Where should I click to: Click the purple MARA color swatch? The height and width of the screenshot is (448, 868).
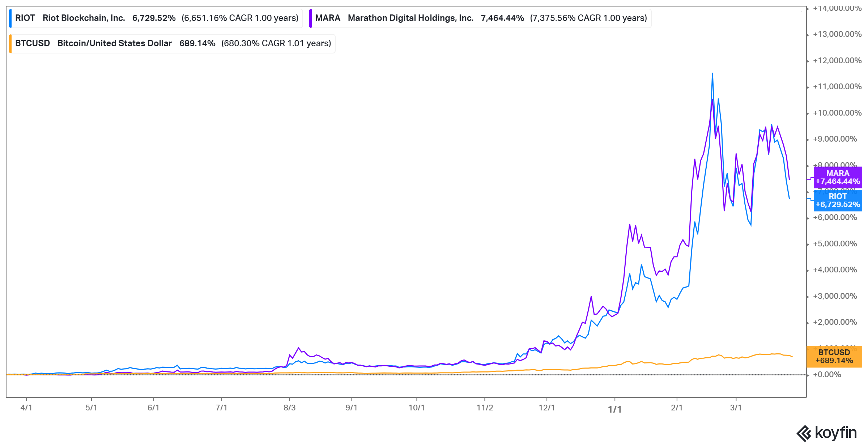pyautogui.click(x=310, y=18)
